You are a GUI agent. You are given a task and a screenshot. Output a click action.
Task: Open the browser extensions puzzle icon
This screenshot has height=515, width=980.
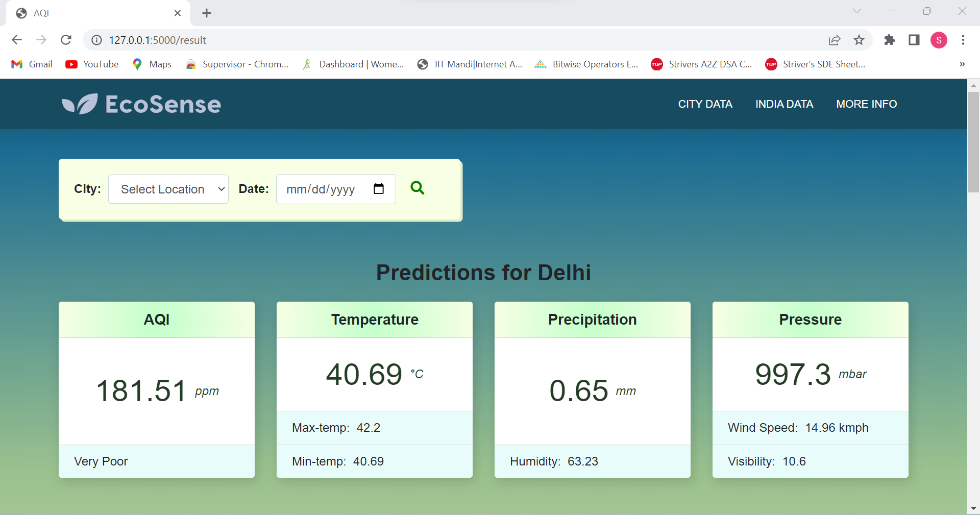tap(890, 40)
